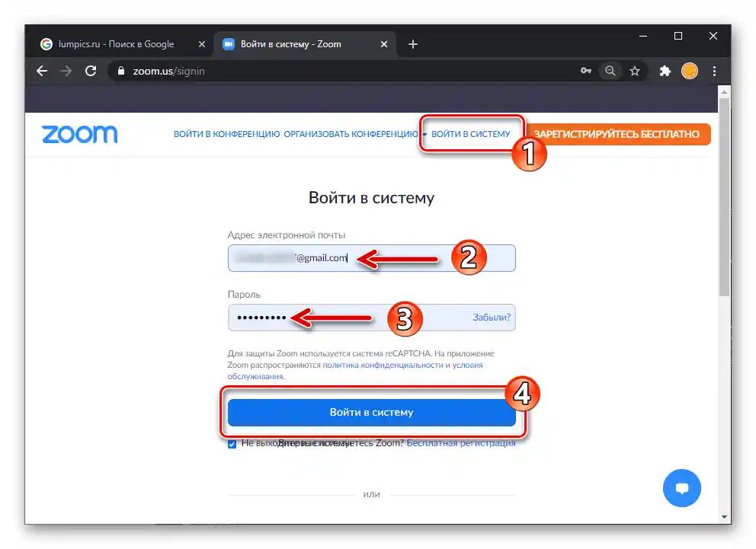Click the 'Забыли?' forgot password link

[x=492, y=318]
